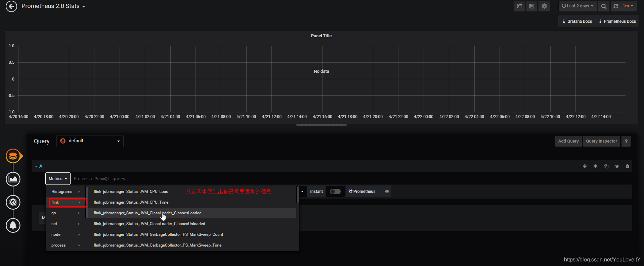This screenshot has width=644, height=266.
Task: Delete query A with trash icon
Action: pos(627,166)
